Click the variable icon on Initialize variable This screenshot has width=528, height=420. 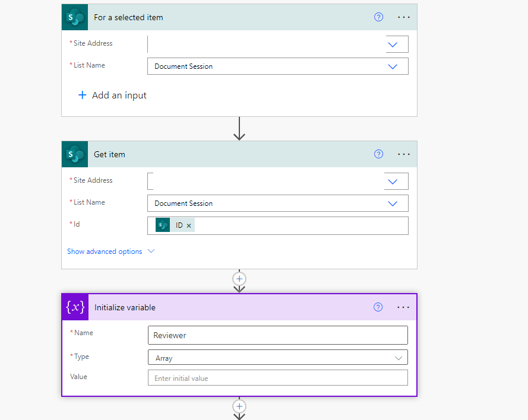(75, 307)
